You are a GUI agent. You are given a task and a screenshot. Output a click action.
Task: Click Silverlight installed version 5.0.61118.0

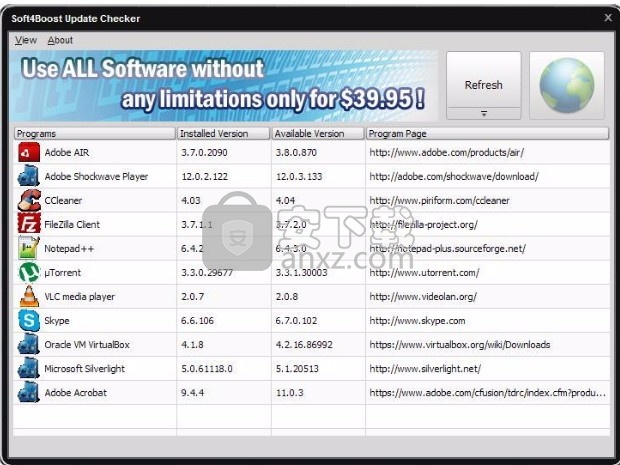[207, 369]
